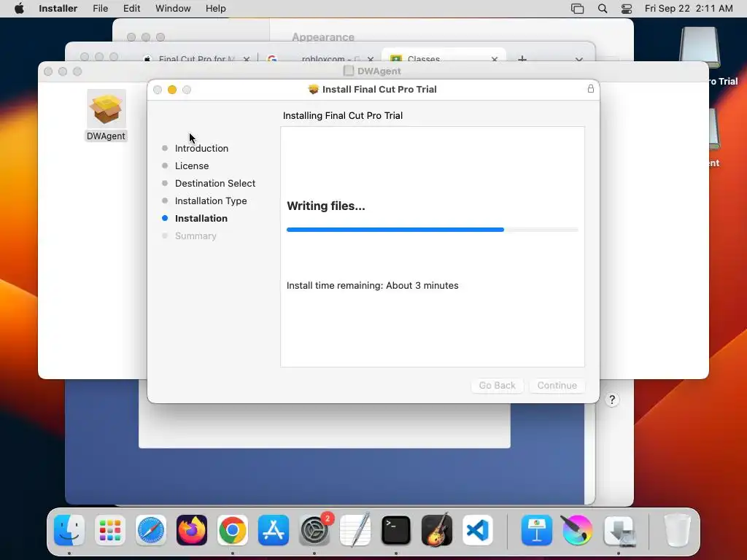Open Spotlight search in the menu bar
Viewport: 747px width, 560px height.
tap(602, 9)
